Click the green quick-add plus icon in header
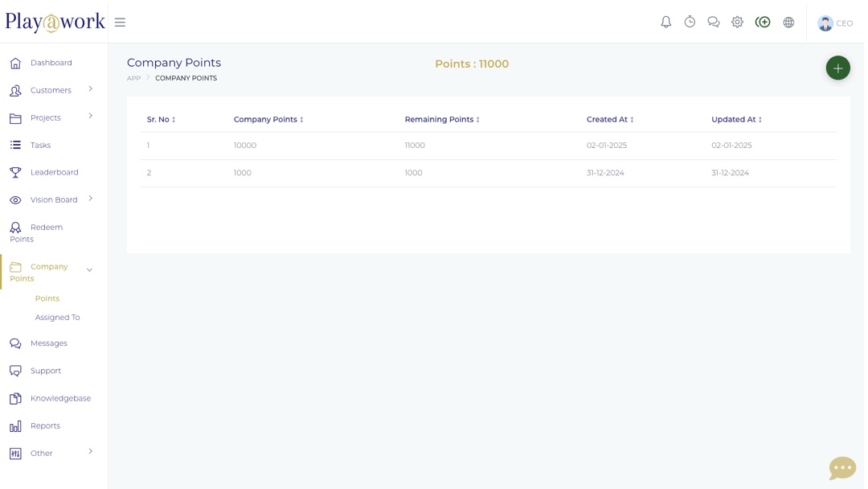 tap(763, 23)
